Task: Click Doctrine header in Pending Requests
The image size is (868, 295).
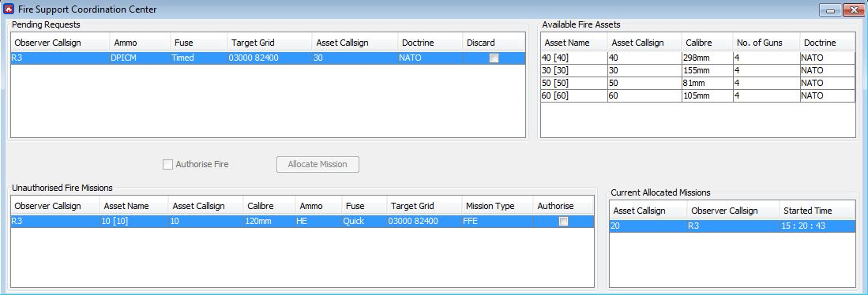Action: [x=430, y=43]
